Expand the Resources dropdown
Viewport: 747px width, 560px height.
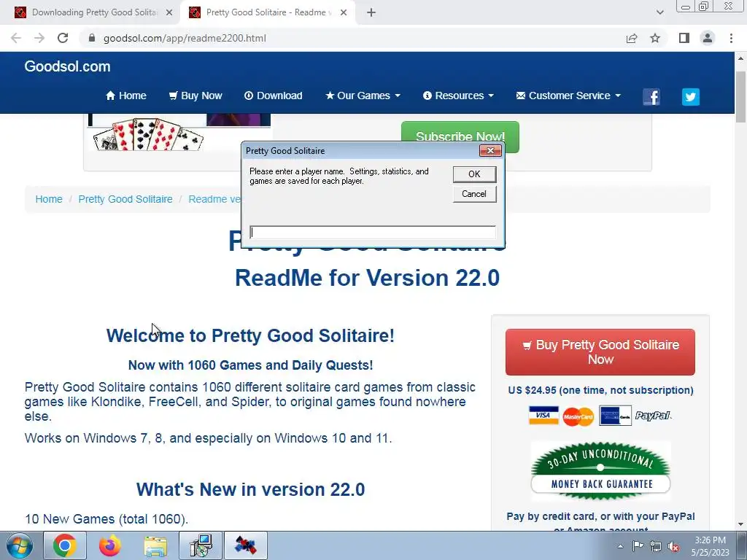[458, 96]
